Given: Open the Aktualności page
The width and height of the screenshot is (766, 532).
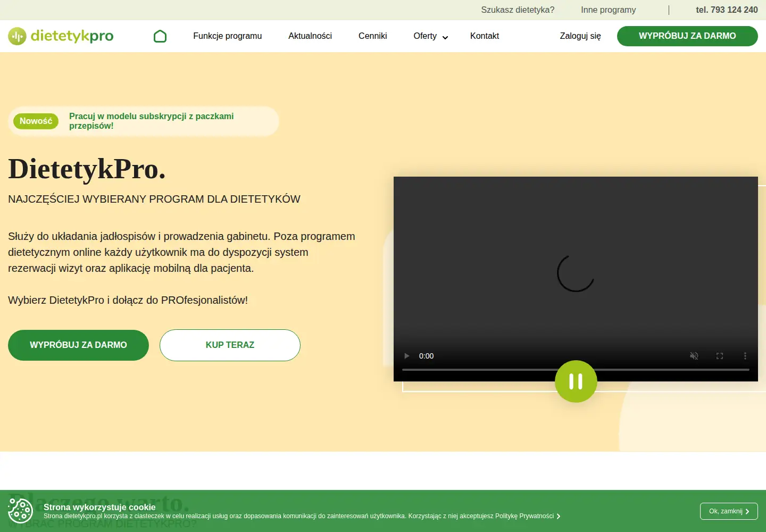Looking at the screenshot, I should pos(310,36).
